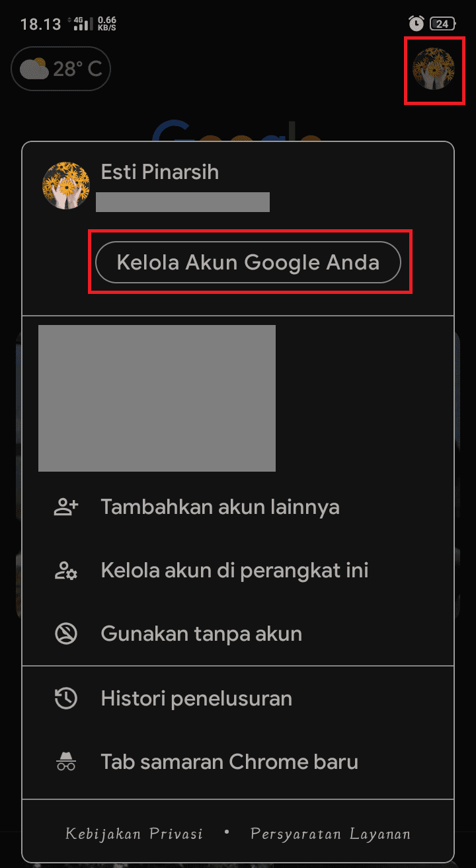Click the add-person icon beside Tambahkan akun lainnya
Viewport: 476px width, 868px height.
(x=65, y=507)
